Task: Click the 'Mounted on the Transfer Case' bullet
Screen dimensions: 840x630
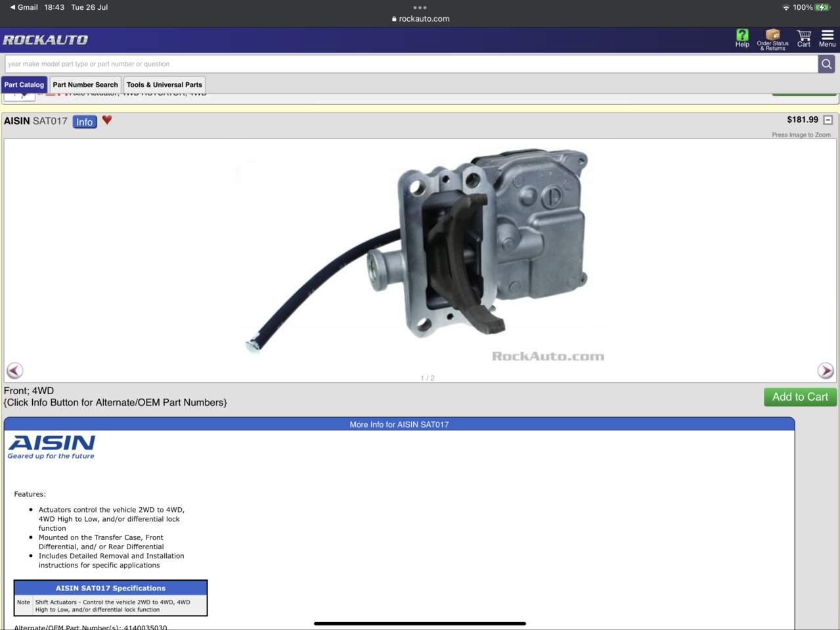Action: click(101, 542)
